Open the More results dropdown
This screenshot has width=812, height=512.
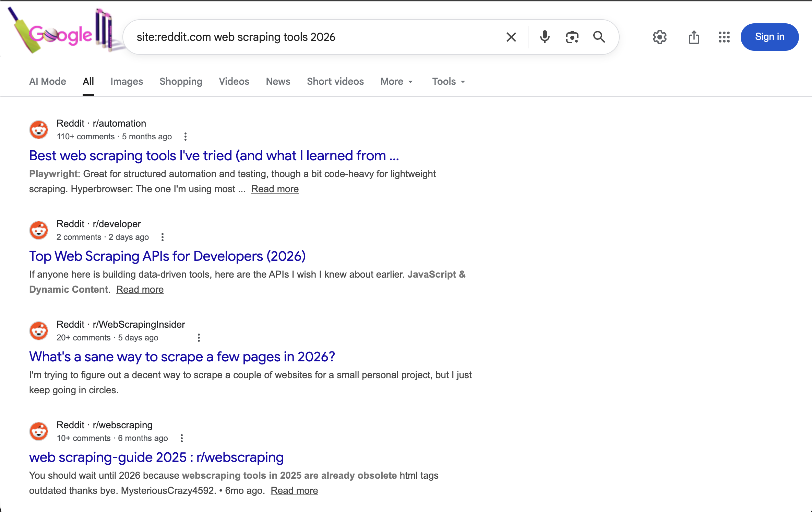tap(396, 81)
